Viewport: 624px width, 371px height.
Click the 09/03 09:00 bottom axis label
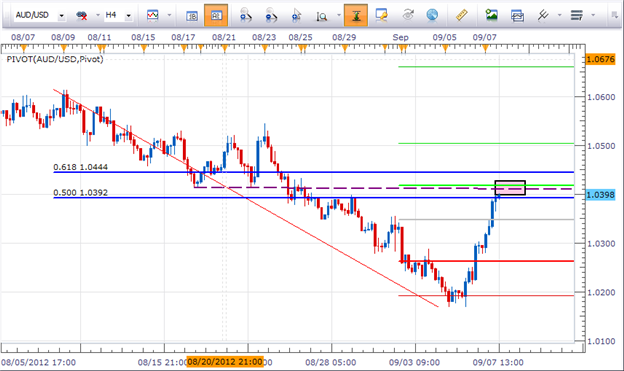click(414, 363)
